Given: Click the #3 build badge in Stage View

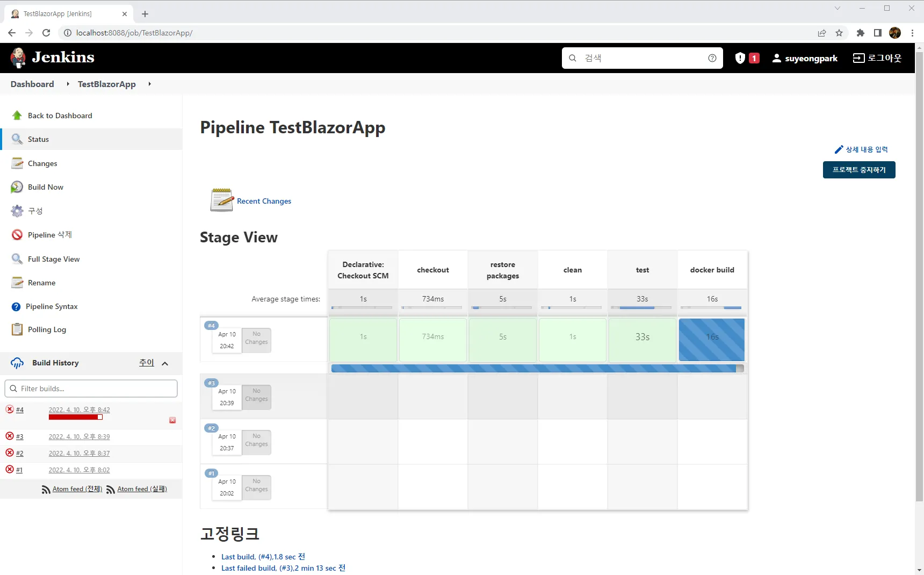Looking at the screenshot, I should point(211,383).
